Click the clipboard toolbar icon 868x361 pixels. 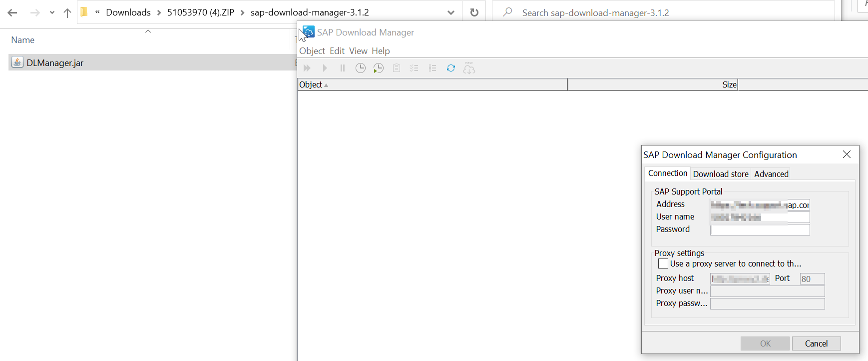tap(397, 68)
